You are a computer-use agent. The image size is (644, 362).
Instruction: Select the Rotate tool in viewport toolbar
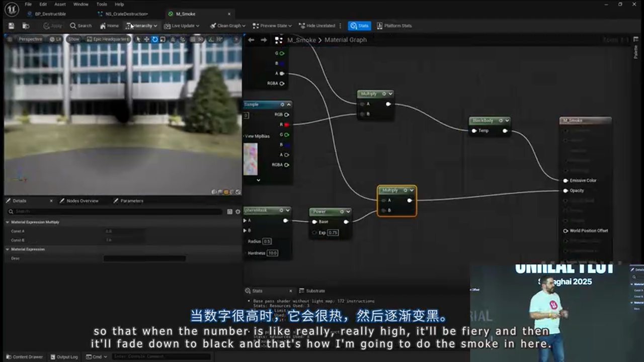coord(154,39)
